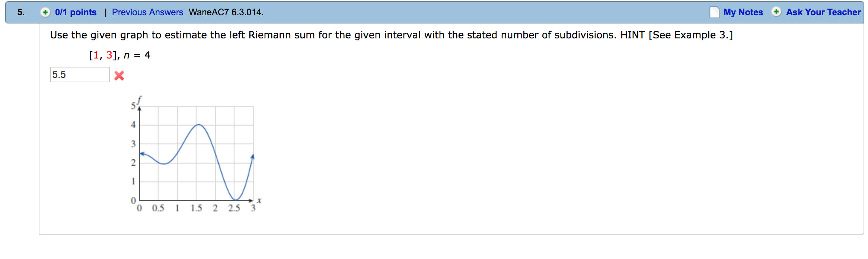Click the curve's arrowhead at the right end

[253, 157]
